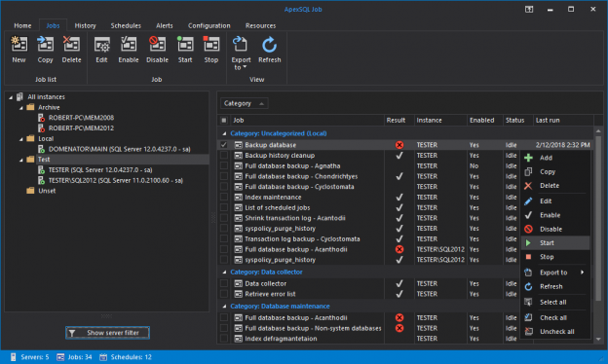Check the Index maintenance job checkbox
This screenshot has height=364, width=608.
(x=224, y=198)
